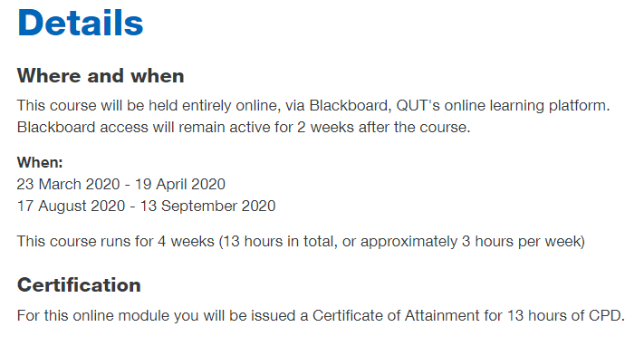Click the word Blackboard in first sentence
The width and height of the screenshot is (644, 346).
pyautogui.click(x=349, y=106)
